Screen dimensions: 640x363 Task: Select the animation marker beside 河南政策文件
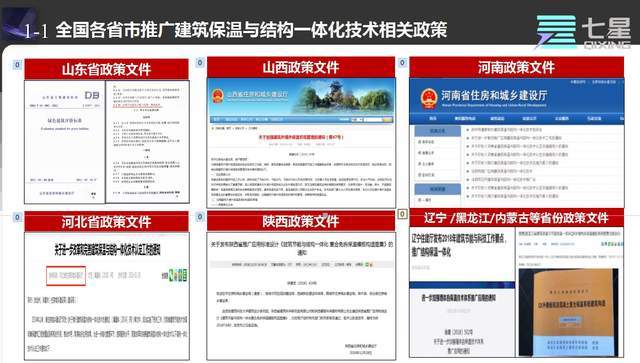(402, 62)
